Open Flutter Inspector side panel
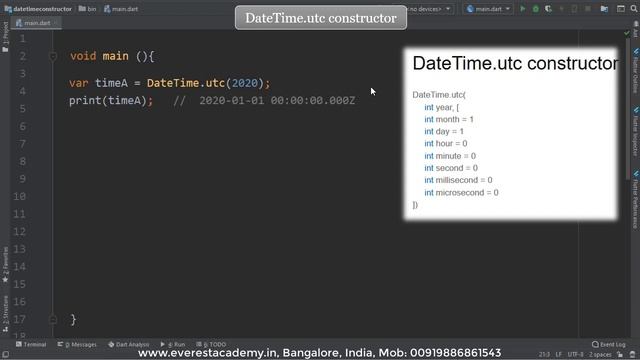 tap(636, 131)
